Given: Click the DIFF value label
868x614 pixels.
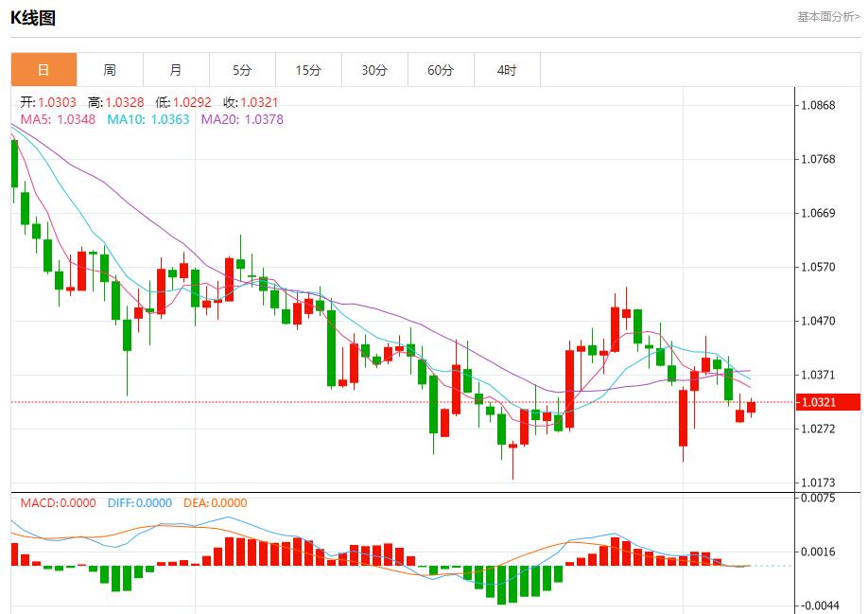Looking at the screenshot, I should pyautogui.click(x=138, y=503).
